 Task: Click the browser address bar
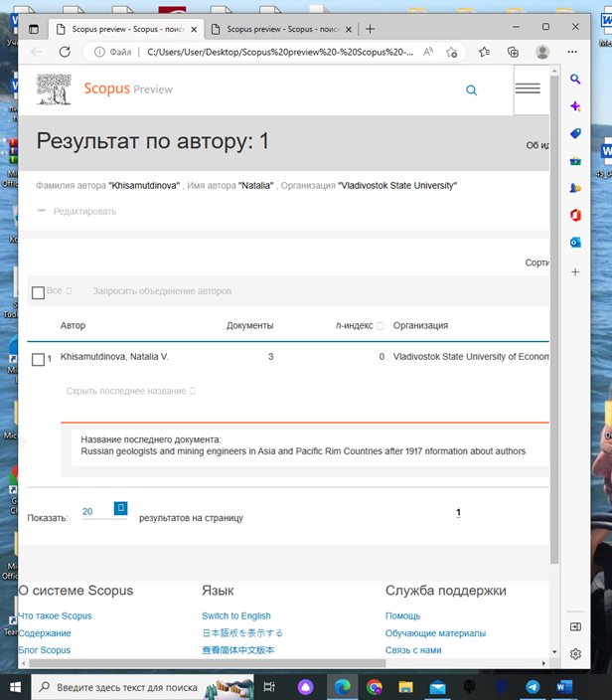[x=268, y=52]
